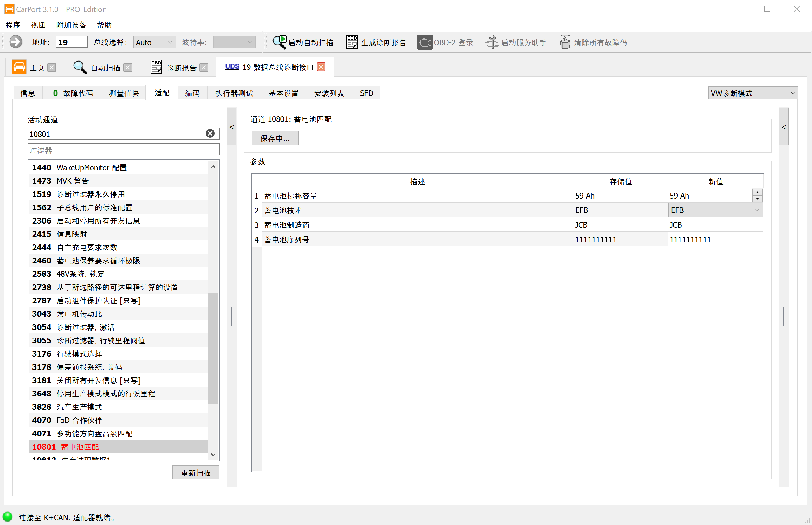Open the bus selection Auto dropdown
The width and height of the screenshot is (812, 525).
click(x=155, y=42)
